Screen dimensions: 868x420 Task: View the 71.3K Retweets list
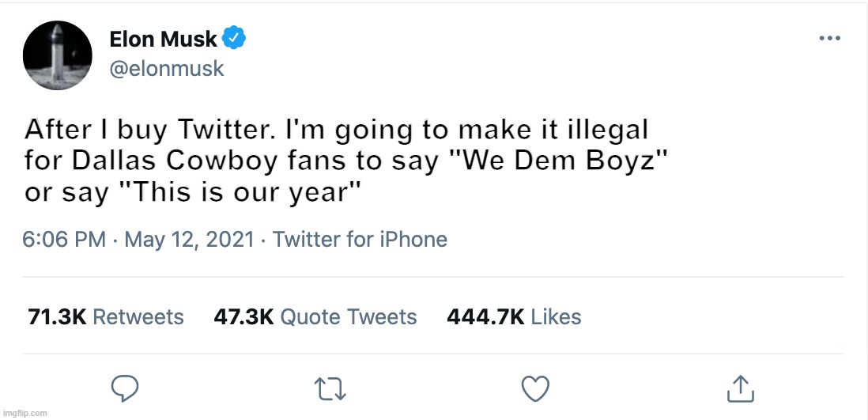point(105,317)
